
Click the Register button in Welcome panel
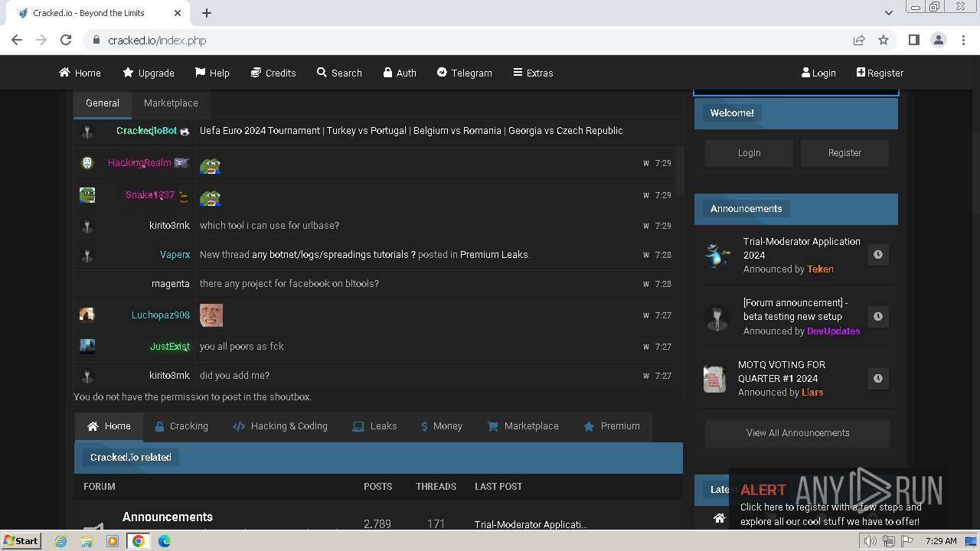[x=844, y=153]
